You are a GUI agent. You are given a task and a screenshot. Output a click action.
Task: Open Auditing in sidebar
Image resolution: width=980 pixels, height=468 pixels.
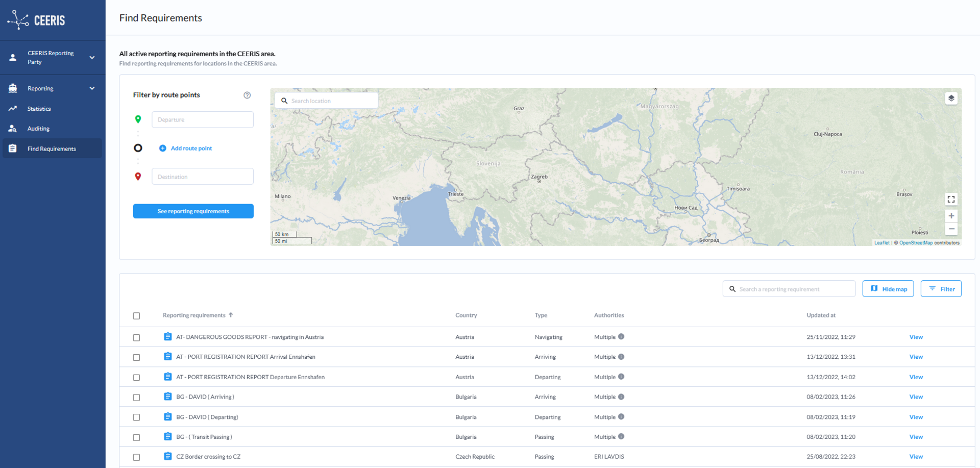pos(38,129)
